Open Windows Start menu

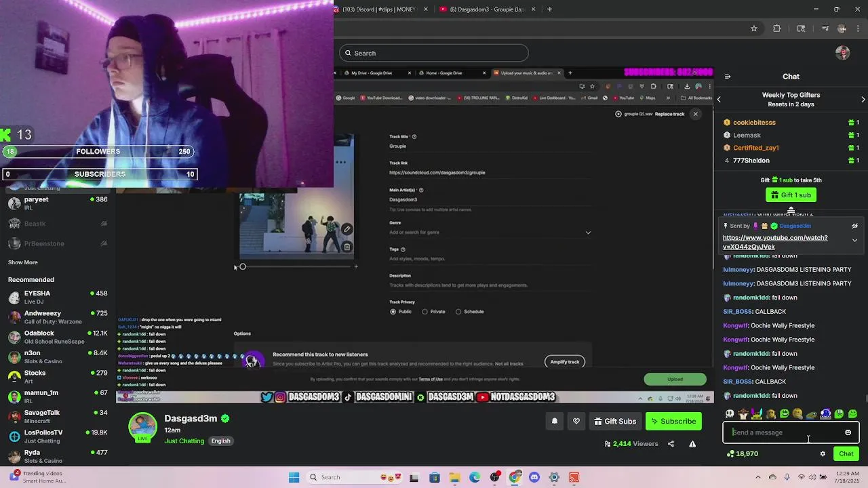coord(294,477)
